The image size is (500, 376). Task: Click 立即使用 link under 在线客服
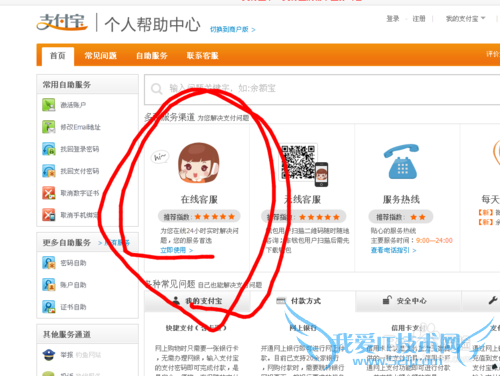(176, 250)
